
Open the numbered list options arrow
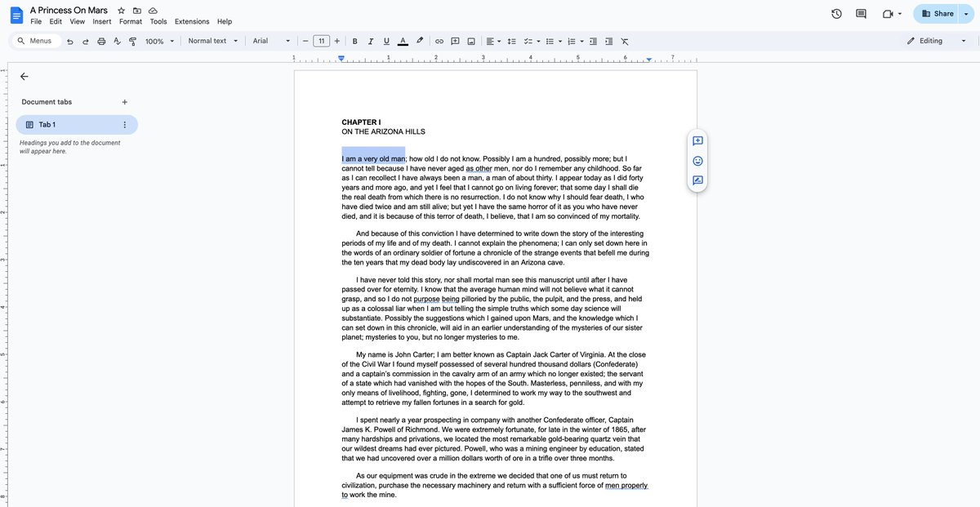tap(582, 41)
